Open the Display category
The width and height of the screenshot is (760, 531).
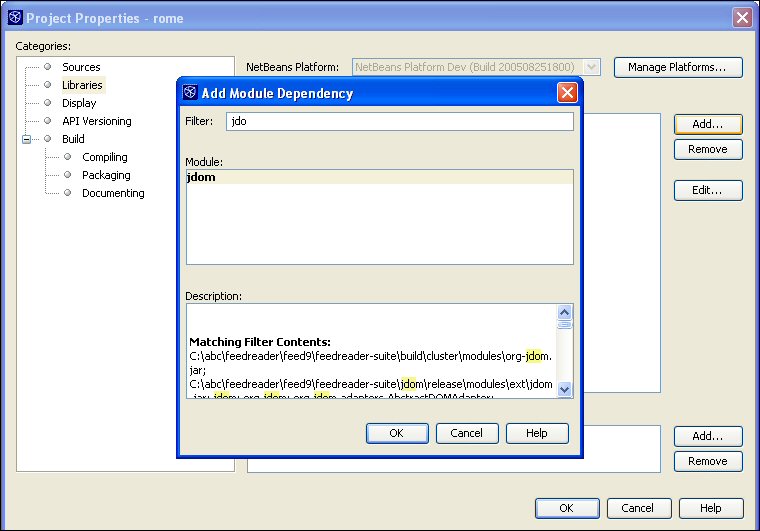[79, 103]
